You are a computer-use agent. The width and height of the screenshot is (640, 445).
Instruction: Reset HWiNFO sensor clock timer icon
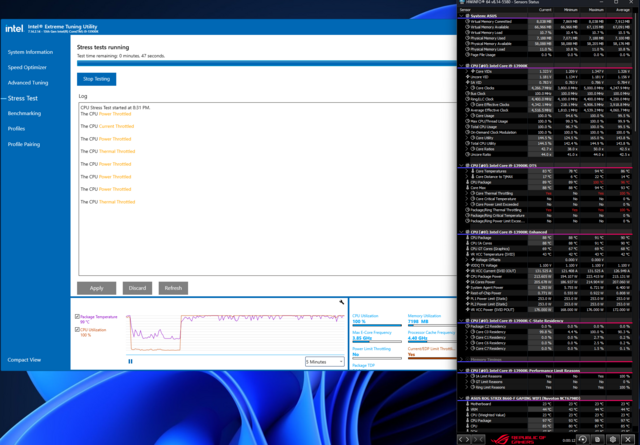582,439
